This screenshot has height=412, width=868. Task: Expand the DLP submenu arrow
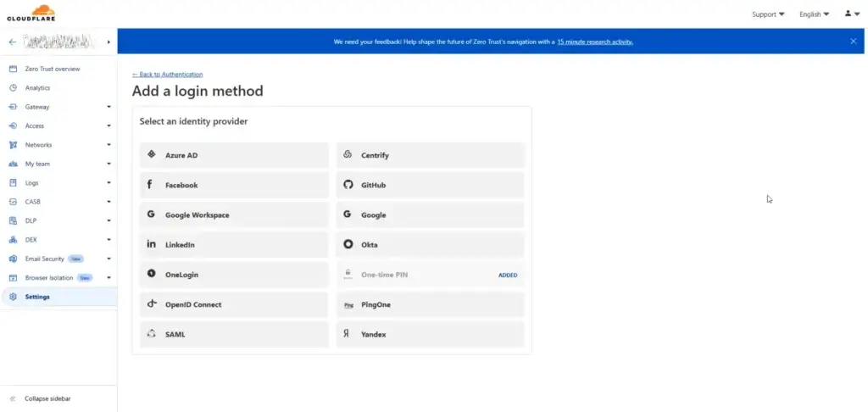click(x=109, y=221)
